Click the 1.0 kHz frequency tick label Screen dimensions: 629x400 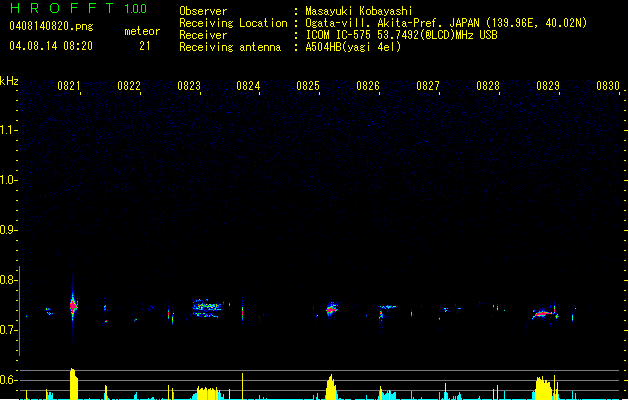tap(8, 180)
